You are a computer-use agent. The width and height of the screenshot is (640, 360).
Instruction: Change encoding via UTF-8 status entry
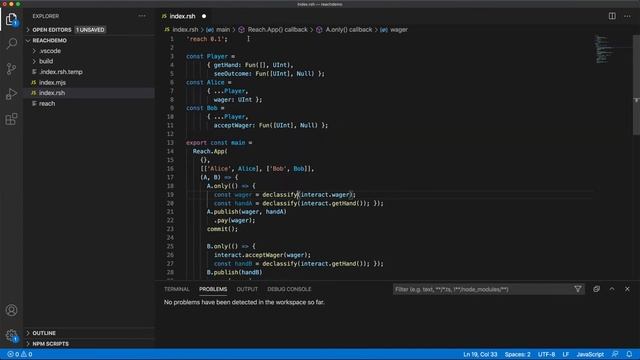tap(546, 354)
